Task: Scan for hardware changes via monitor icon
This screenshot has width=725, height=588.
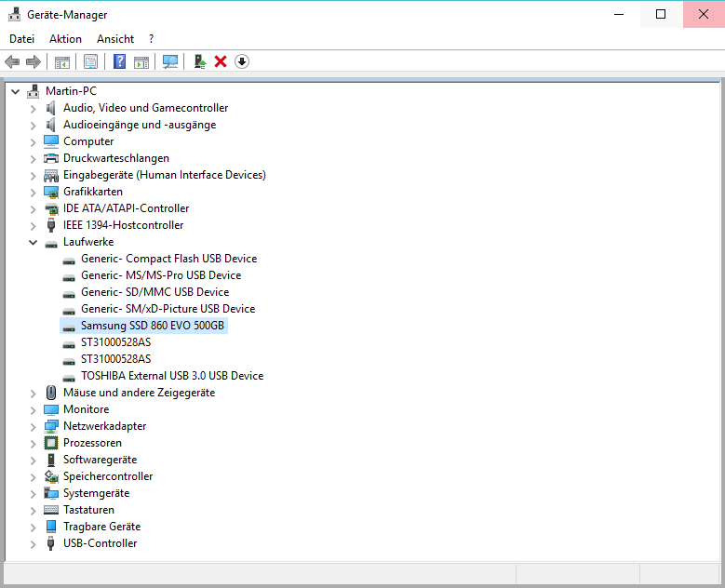Action: tap(170, 61)
